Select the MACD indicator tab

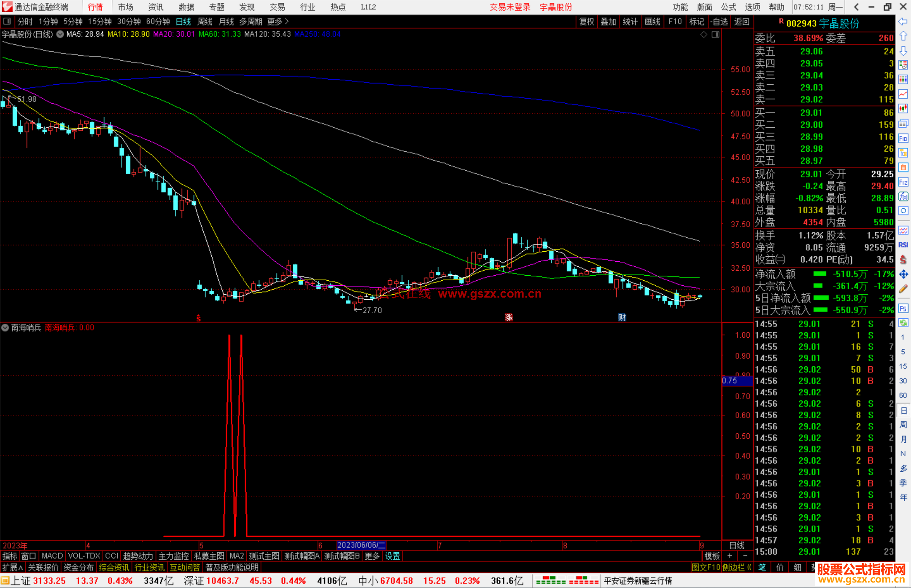(x=52, y=556)
